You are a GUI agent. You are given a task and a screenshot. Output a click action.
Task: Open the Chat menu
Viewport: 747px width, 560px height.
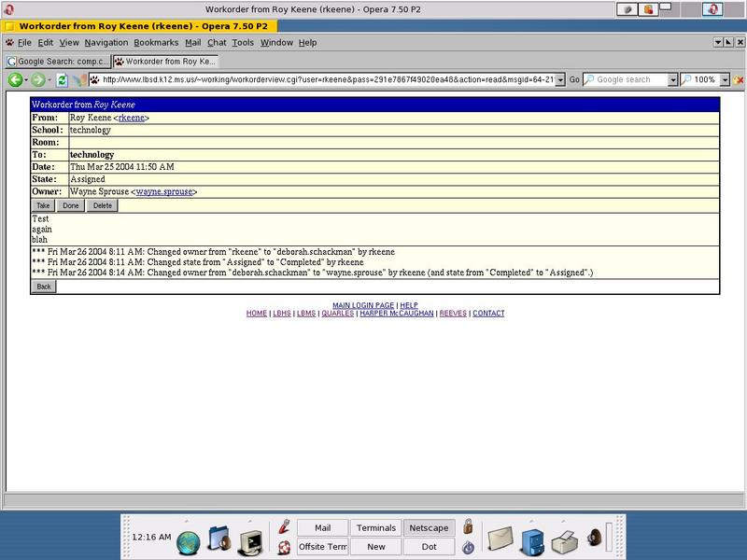pos(217,42)
